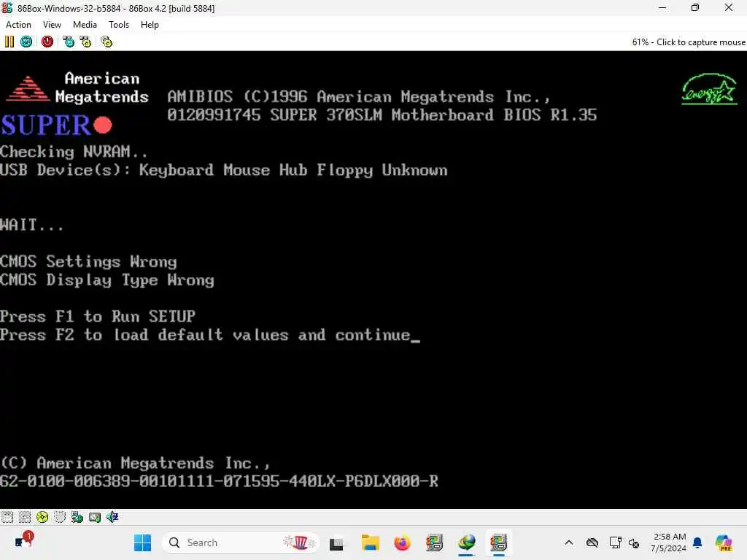Screen dimensions: 747x560
Task: Click the cloud sync off tray icon
Action: (x=592, y=542)
